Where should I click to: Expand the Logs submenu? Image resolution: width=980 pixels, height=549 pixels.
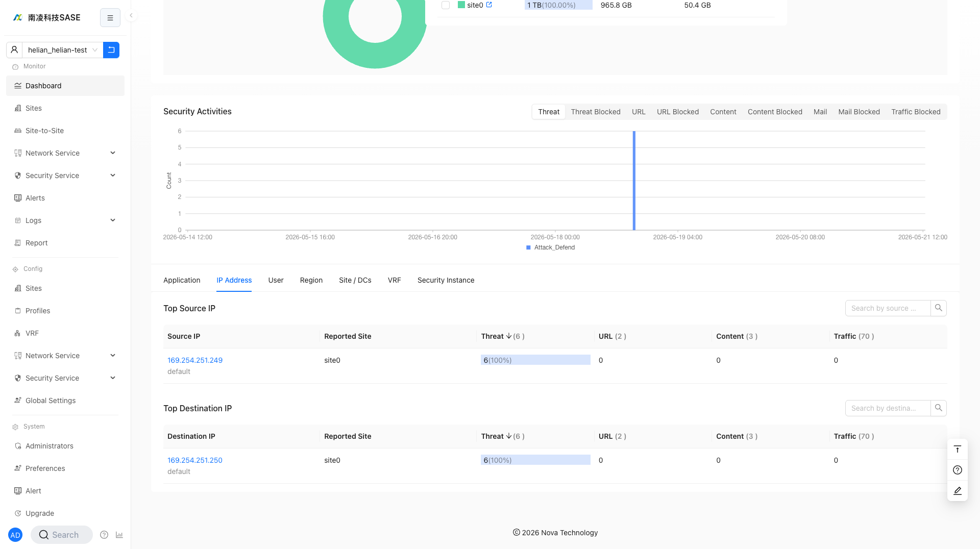[65, 220]
